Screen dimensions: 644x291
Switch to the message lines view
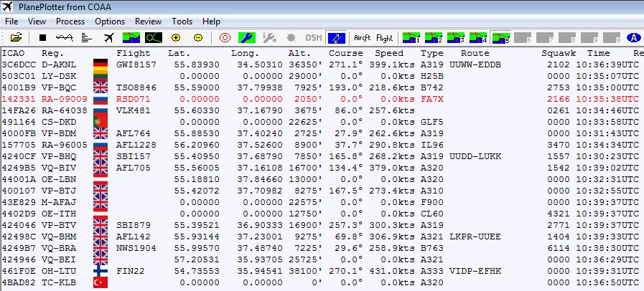pyautogui.click(x=87, y=38)
